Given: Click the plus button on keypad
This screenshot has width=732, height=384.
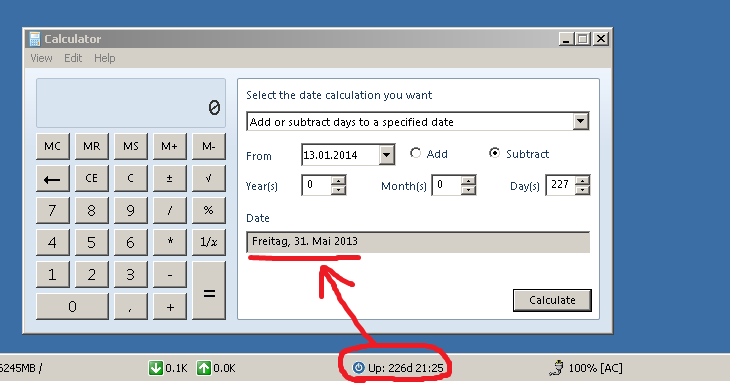Looking at the screenshot, I should [169, 307].
